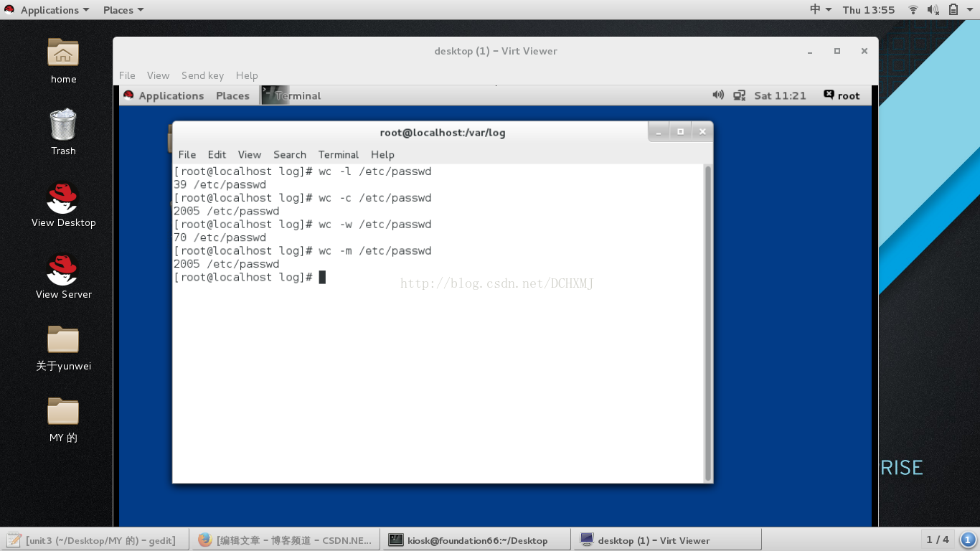Screen dimensions: 980x551
Task: Open the host Applications menu
Action: pyautogui.click(x=55, y=10)
